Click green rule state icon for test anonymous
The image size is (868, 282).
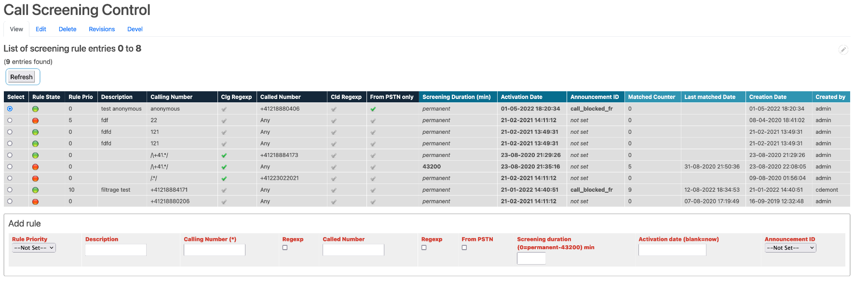coord(35,109)
